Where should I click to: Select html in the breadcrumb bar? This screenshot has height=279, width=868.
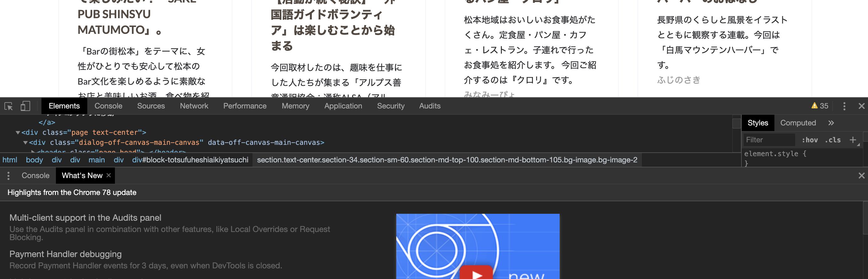(10, 160)
